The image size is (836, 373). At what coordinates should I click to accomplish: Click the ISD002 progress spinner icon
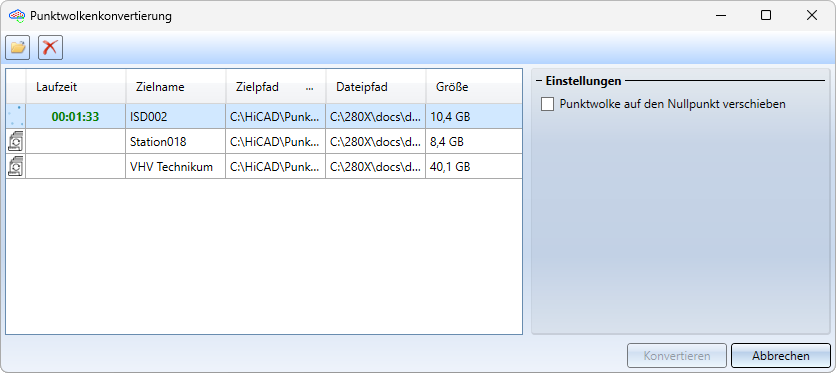[x=16, y=117]
